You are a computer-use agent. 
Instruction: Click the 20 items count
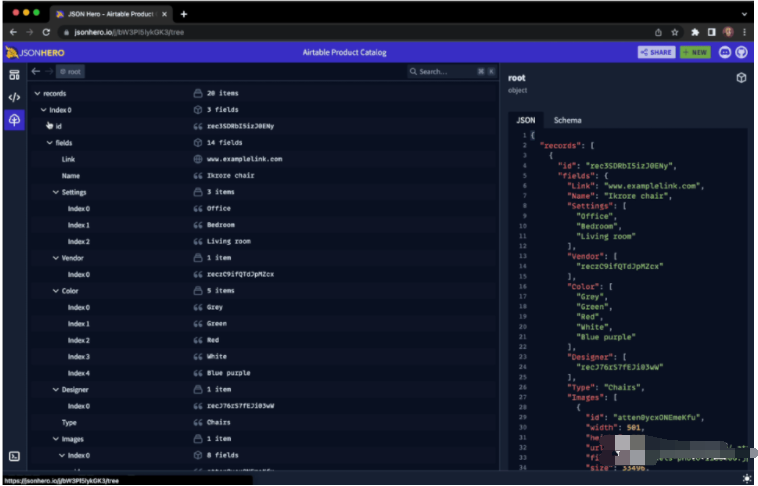coord(222,93)
